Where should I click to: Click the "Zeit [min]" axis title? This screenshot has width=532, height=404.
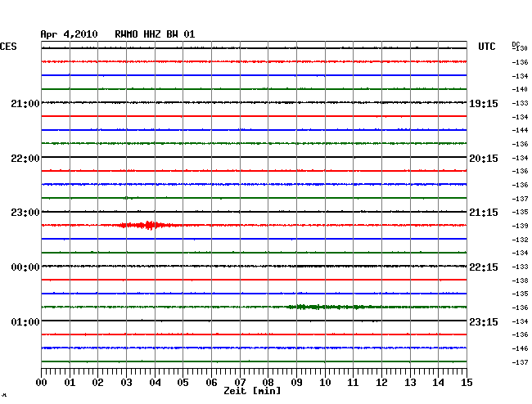252,391
